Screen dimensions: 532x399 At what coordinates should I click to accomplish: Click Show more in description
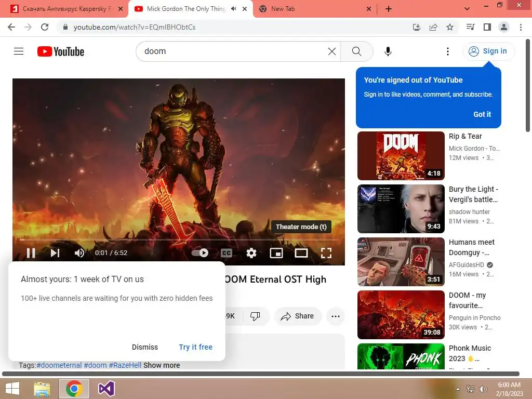(162, 365)
